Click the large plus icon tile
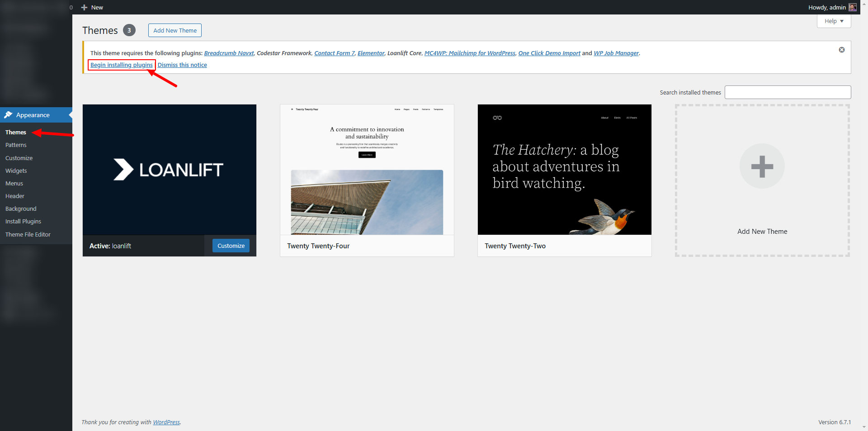 (x=762, y=166)
